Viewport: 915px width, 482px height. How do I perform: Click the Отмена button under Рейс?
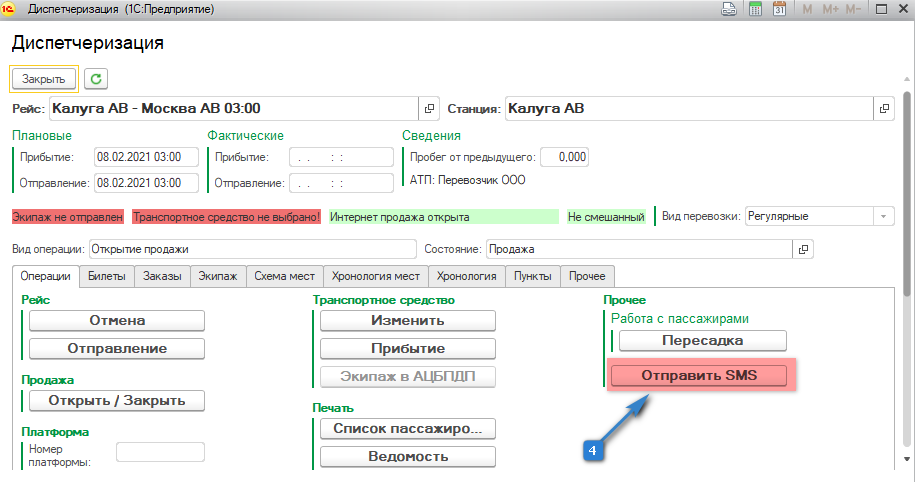click(117, 320)
